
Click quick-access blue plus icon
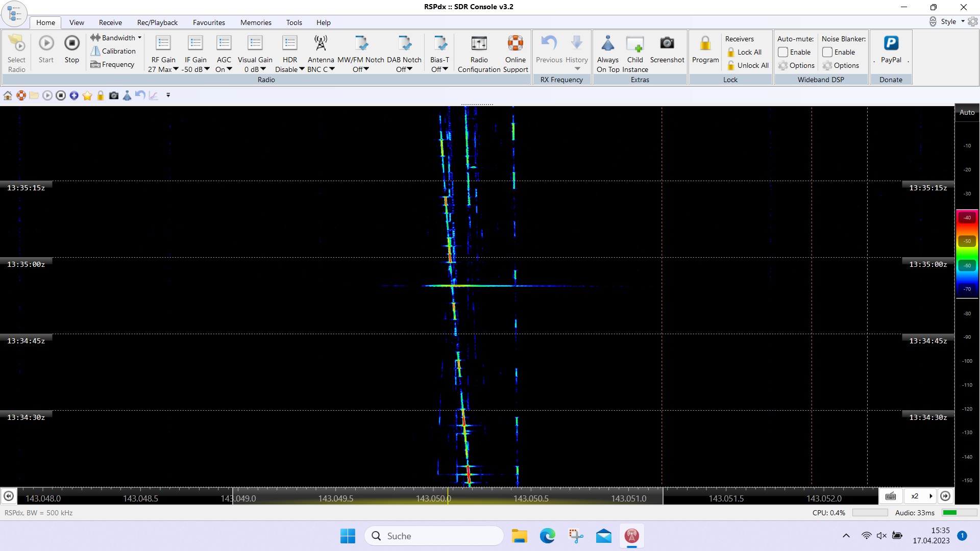74,95
